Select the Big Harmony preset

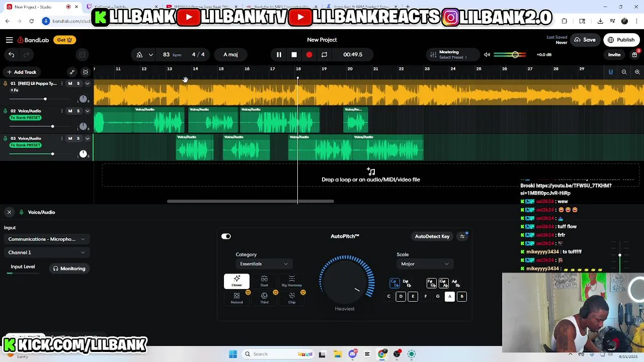[292, 281]
